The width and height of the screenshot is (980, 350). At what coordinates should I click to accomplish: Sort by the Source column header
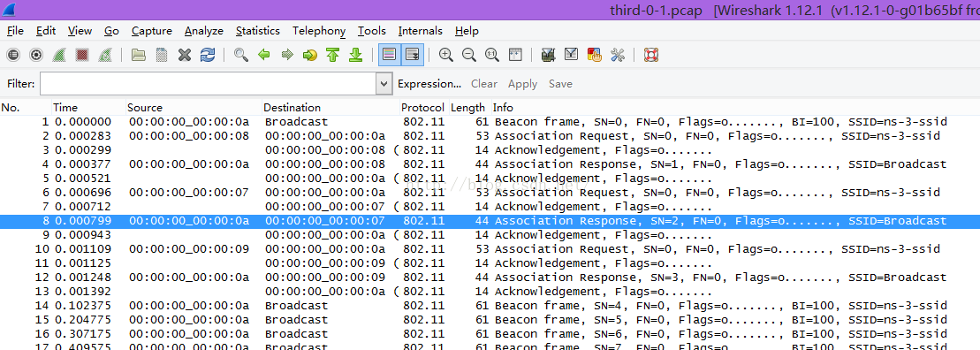point(194,108)
